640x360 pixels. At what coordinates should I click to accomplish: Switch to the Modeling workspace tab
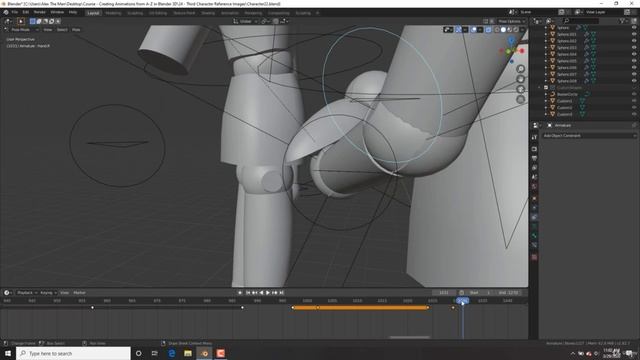[x=113, y=13]
